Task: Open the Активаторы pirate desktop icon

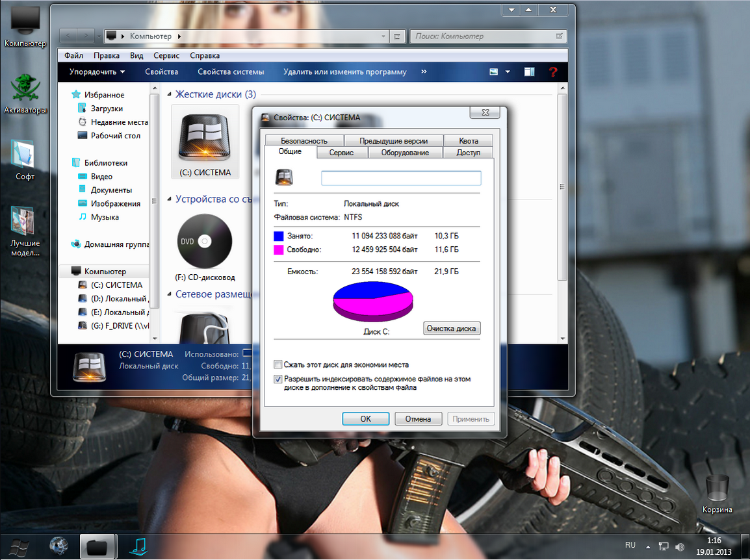Action: [25, 94]
